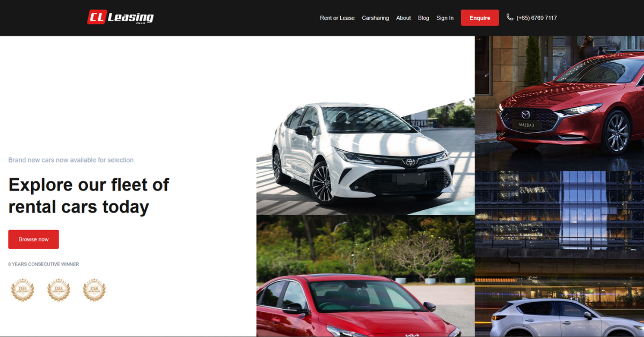Click the red Enquire button

point(480,18)
